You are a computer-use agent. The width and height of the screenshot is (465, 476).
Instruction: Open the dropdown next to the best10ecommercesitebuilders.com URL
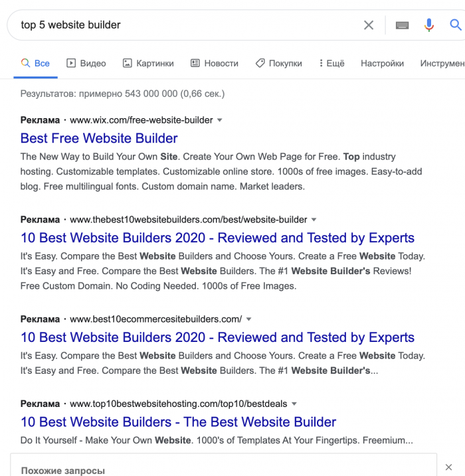coord(248,319)
